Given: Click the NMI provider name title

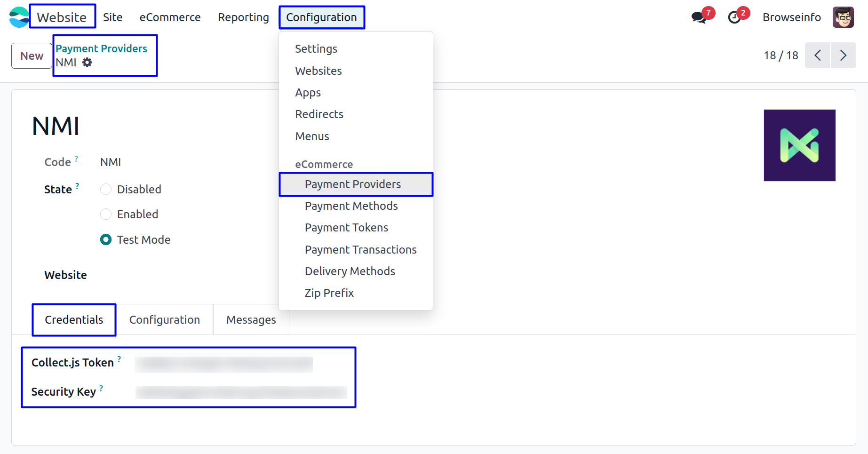Looking at the screenshot, I should (x=56, y=126).
